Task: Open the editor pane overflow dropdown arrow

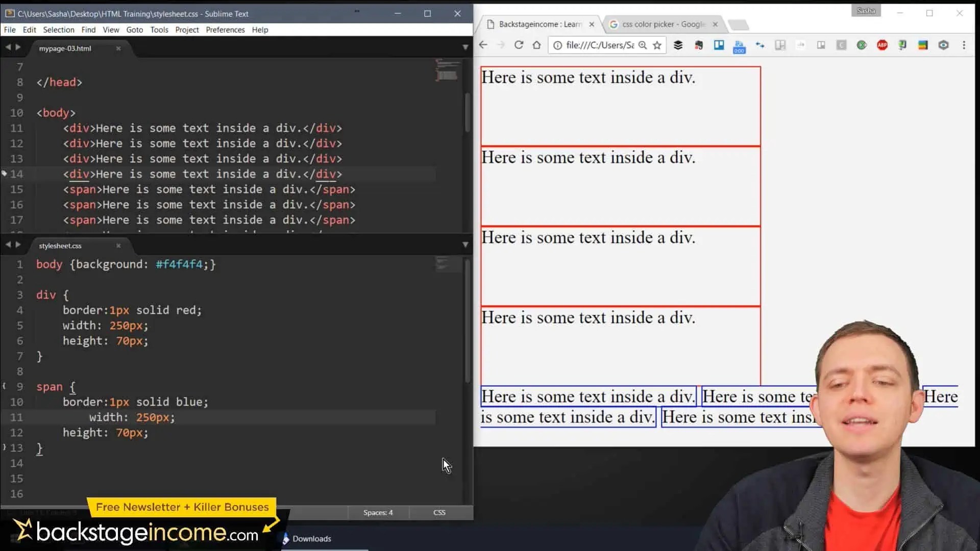Action: point(465,47)
